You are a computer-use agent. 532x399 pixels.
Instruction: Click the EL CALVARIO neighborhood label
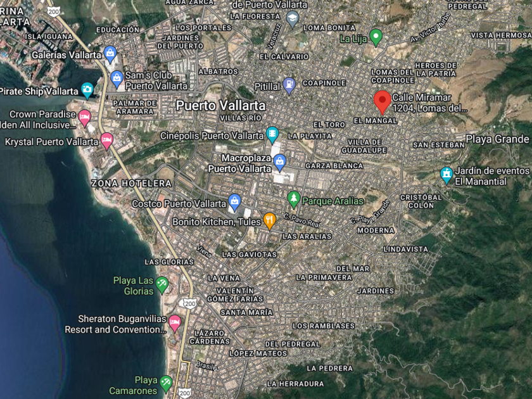point(284,57)
